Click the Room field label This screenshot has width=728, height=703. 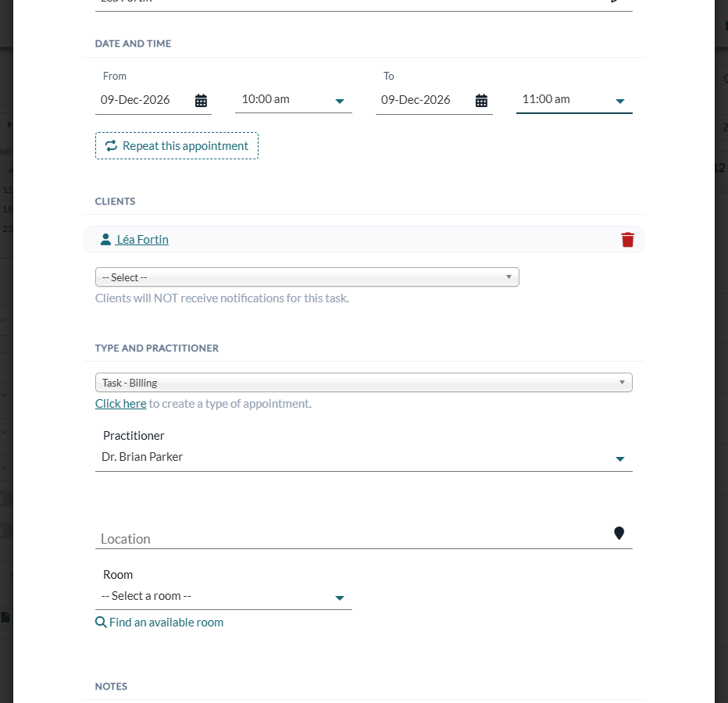(118, 575)
